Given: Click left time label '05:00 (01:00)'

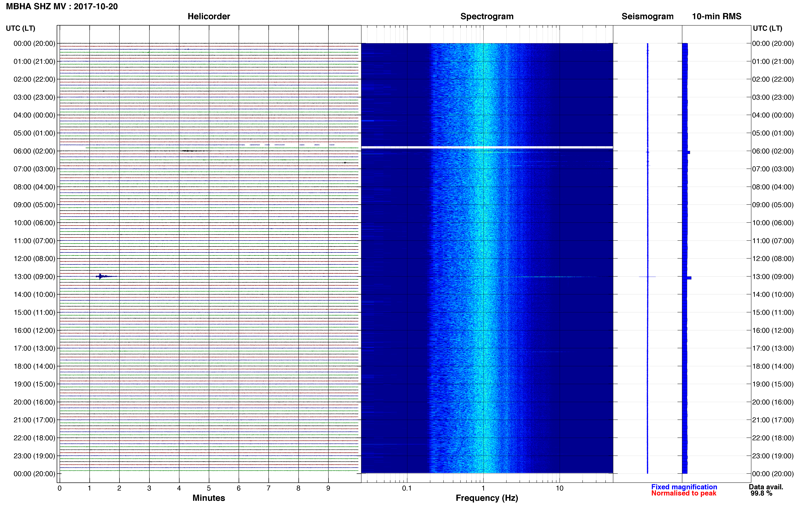Looking at the screenshot, I should [34, 133].
